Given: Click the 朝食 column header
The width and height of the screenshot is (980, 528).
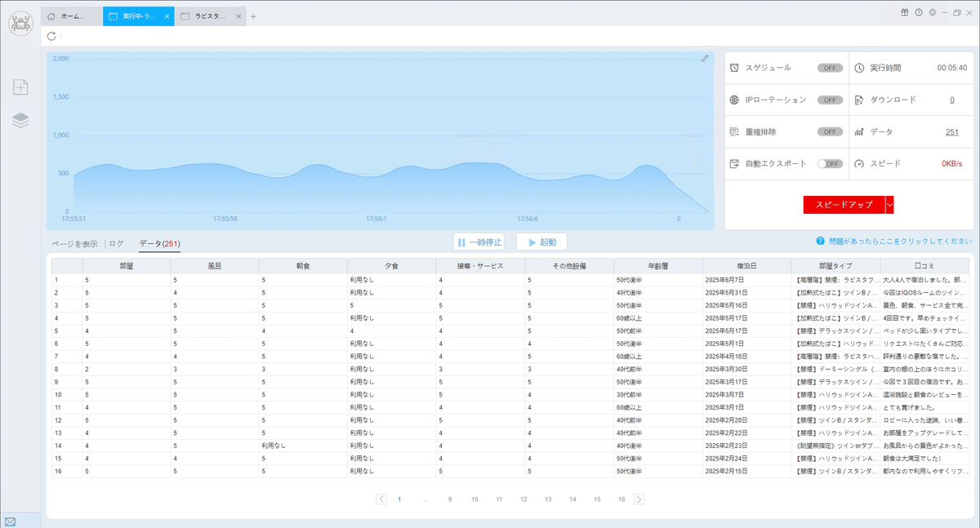Looking at the screenshot, I should [303, 266].
